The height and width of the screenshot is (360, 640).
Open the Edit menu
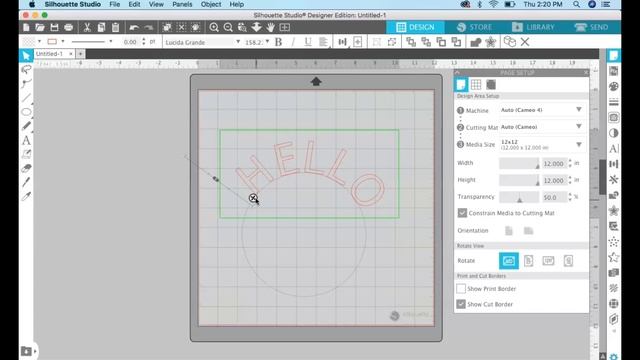[134, 4]
